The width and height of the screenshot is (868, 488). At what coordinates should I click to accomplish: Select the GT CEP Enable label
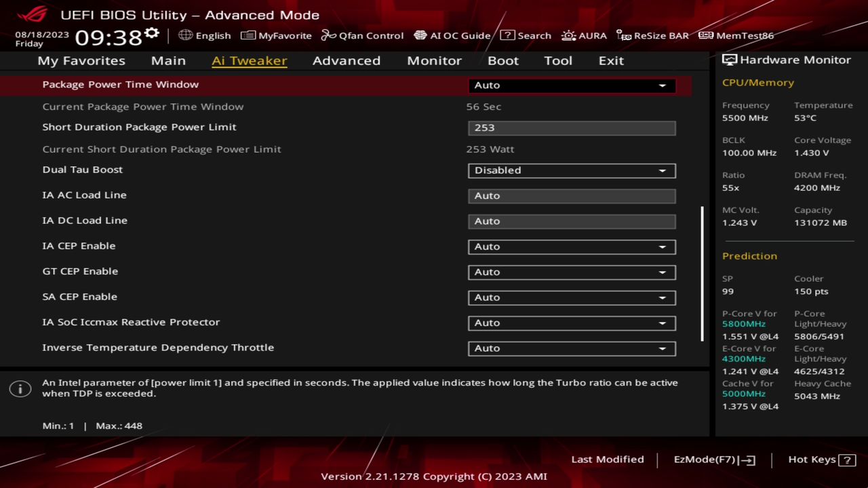80,271
